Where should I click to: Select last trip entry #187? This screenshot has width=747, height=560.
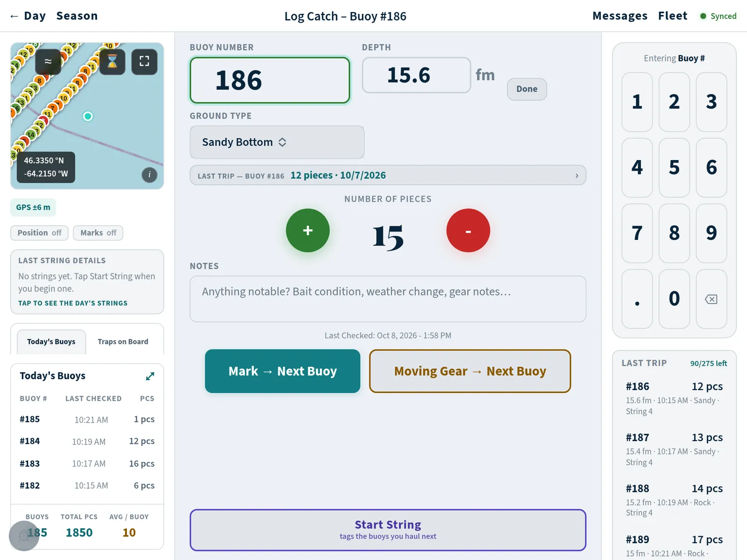(x=674, y=449)
